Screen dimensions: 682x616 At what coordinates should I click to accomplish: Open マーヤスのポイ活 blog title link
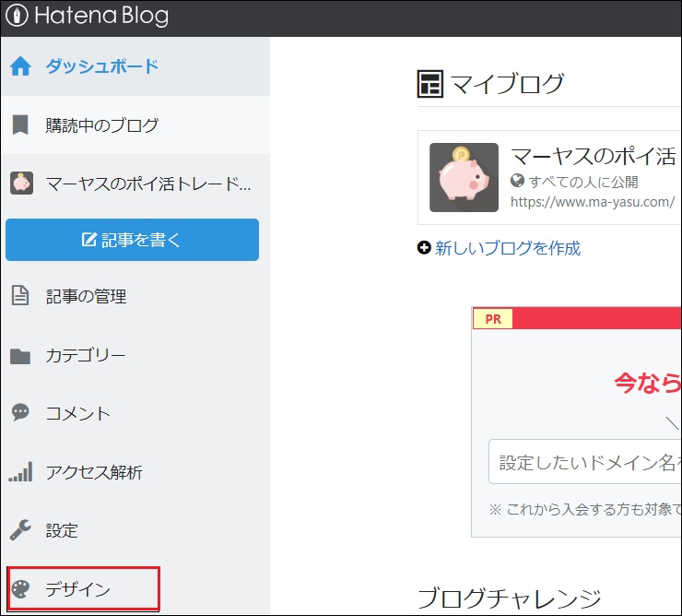(x=594, y=156)
